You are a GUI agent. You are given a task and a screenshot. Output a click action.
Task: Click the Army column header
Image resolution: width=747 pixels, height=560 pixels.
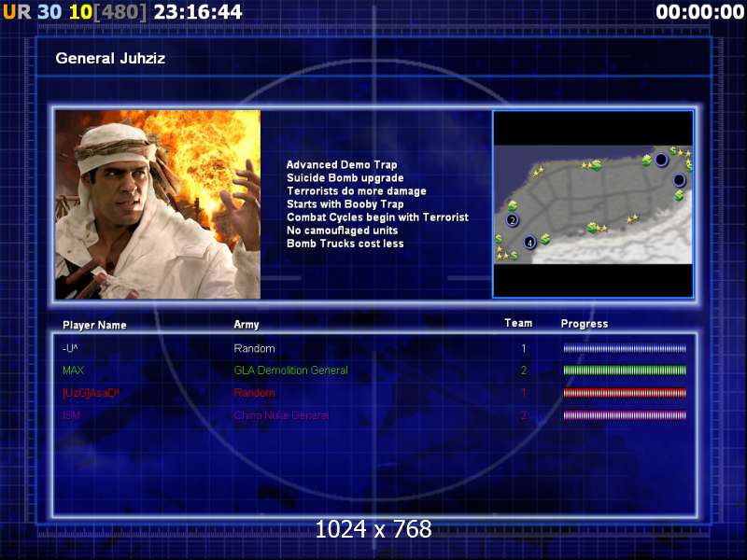[247, 325]
